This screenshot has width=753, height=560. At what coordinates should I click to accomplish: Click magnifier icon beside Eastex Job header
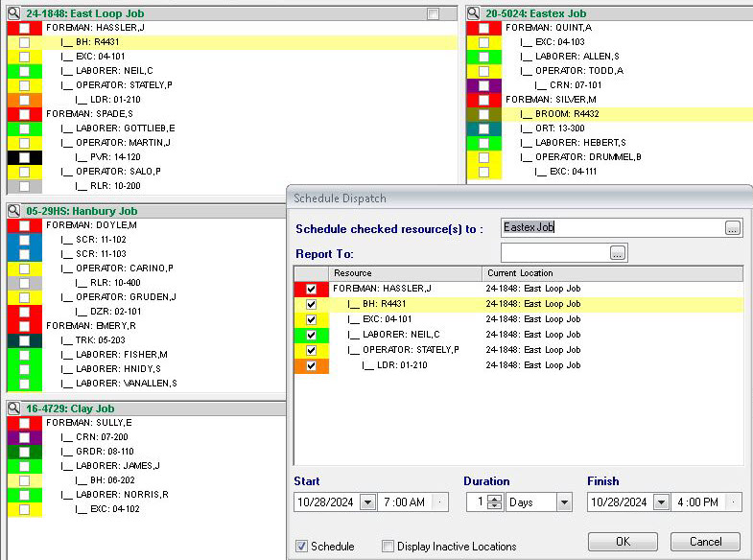tap(474, 13)
